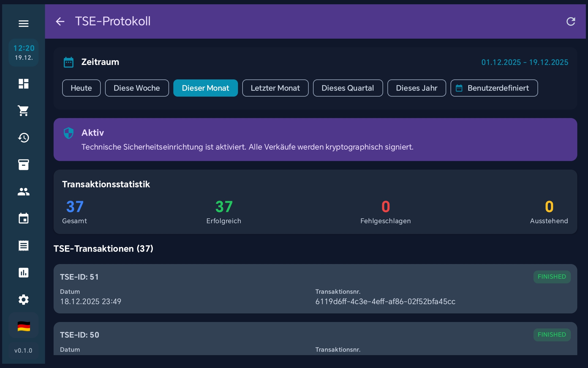This screenshot has width=588, height=368.
Task: Open the customers people sidebar icon
Action: tap(24, 192)
